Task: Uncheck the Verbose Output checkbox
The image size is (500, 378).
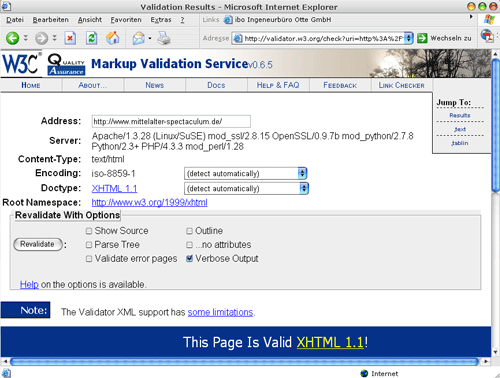Action: (x=189, y=258)
